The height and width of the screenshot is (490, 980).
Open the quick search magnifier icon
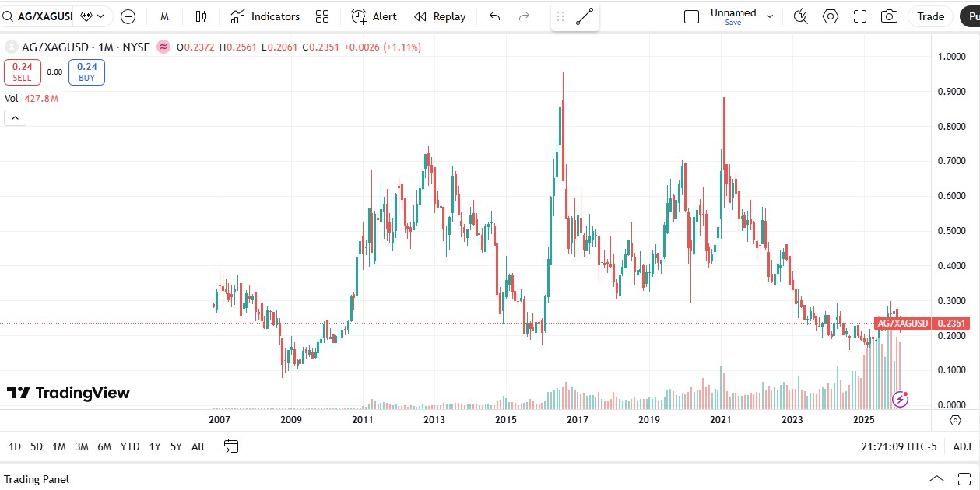[x=800, y=16]
